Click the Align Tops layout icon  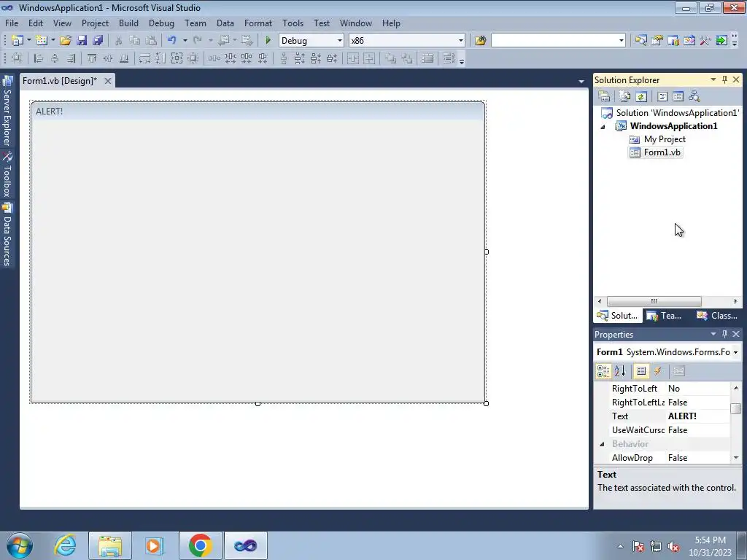(x=92, y=58)
